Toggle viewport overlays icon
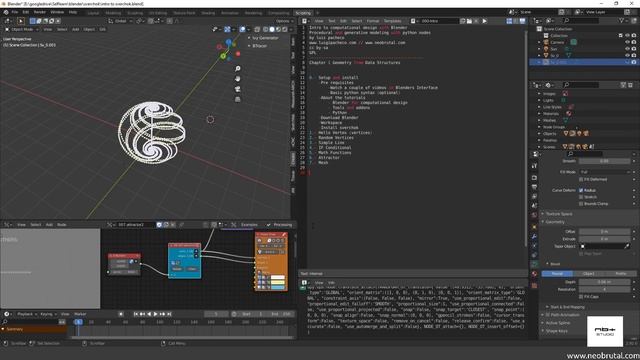 pos(242,29)
